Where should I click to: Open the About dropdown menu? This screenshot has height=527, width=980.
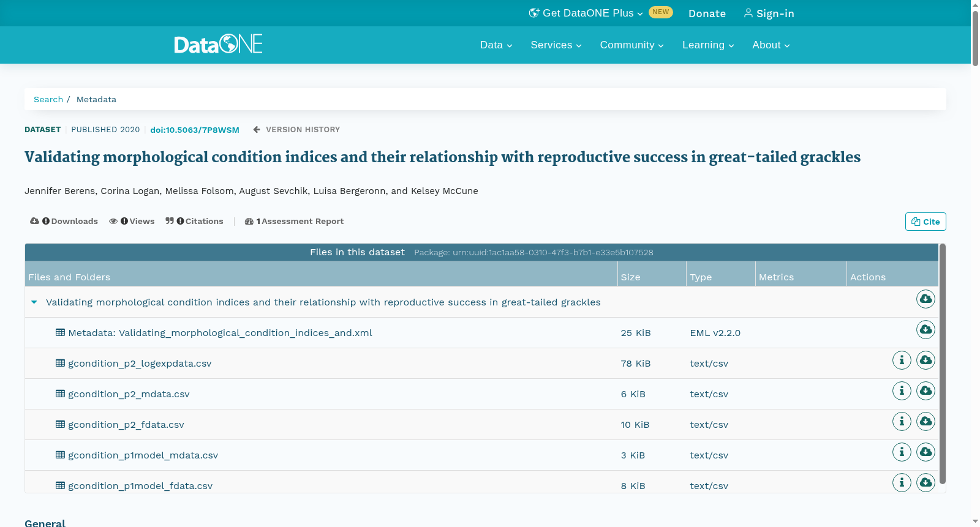pos(771,45)
